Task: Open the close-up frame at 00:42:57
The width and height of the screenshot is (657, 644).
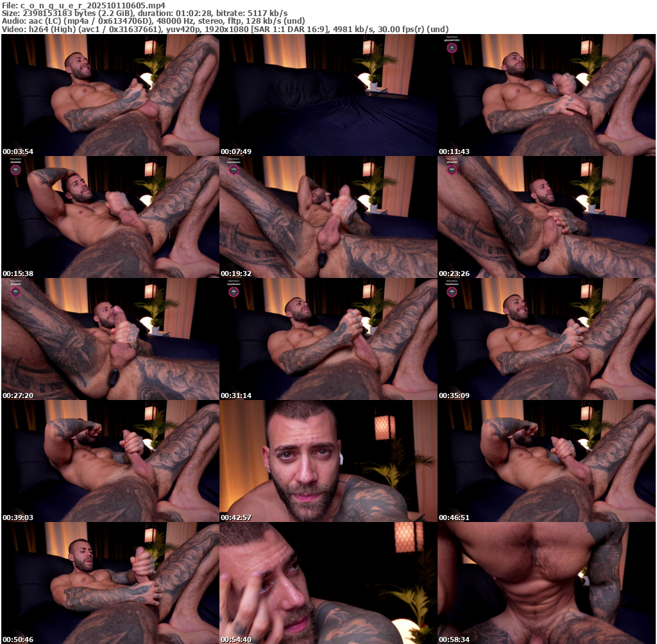Action: coord(328,461)
